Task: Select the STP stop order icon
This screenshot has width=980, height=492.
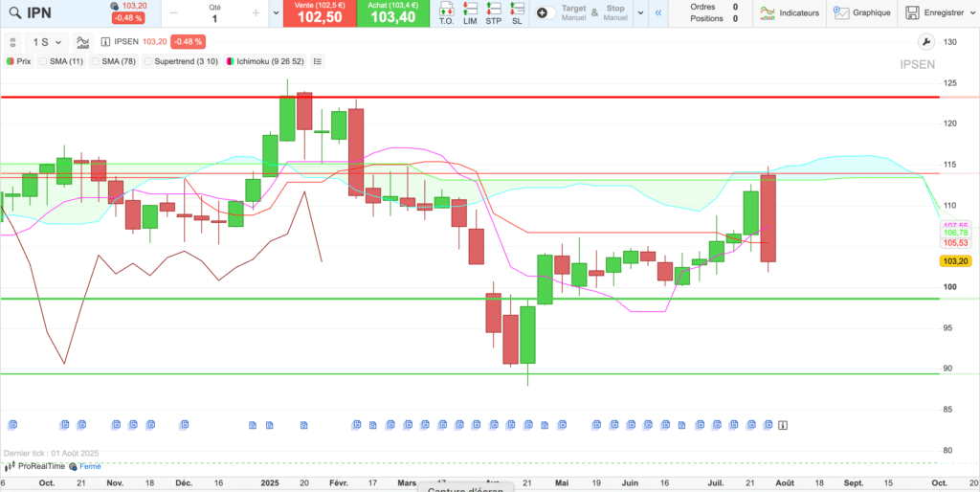Action: pos(493,13)
